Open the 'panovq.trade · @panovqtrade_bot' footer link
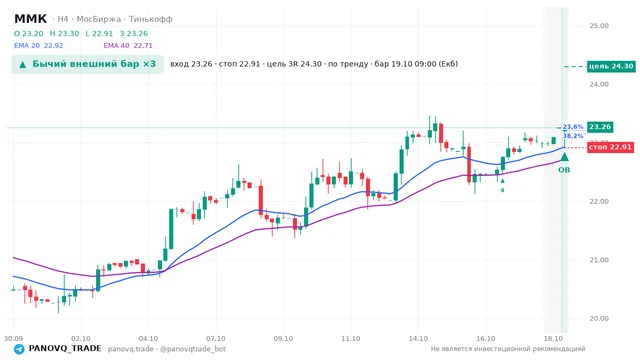 click(x=167, y=349)
